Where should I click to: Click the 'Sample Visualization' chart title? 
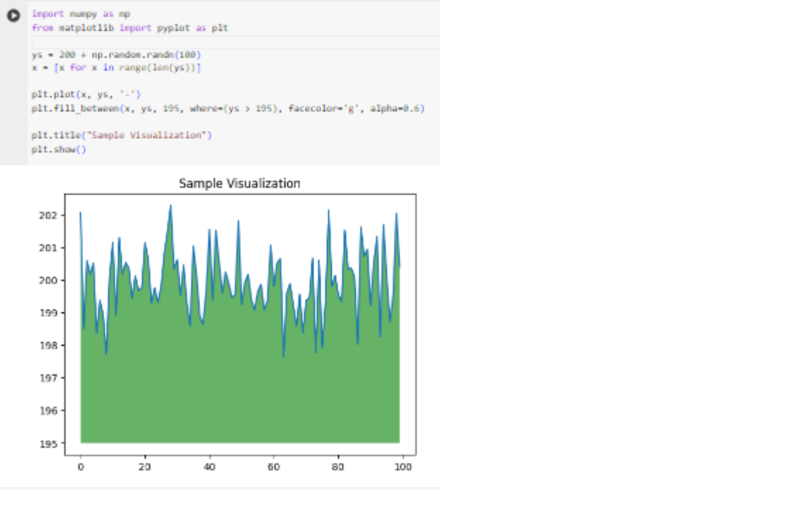240,183
